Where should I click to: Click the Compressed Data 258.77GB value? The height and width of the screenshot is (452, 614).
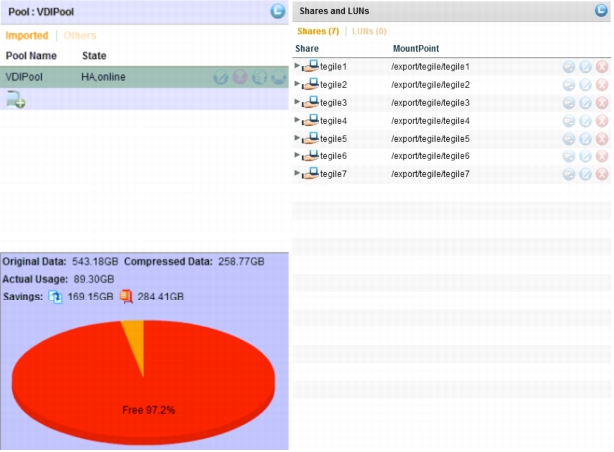tap(241, 262)
